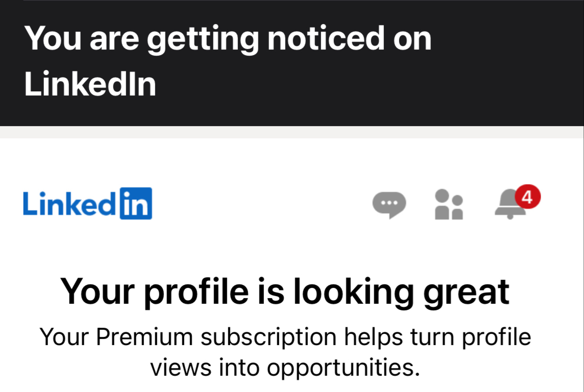Open the LinkedIn messaging speech bubble icon

click(389, 204)
